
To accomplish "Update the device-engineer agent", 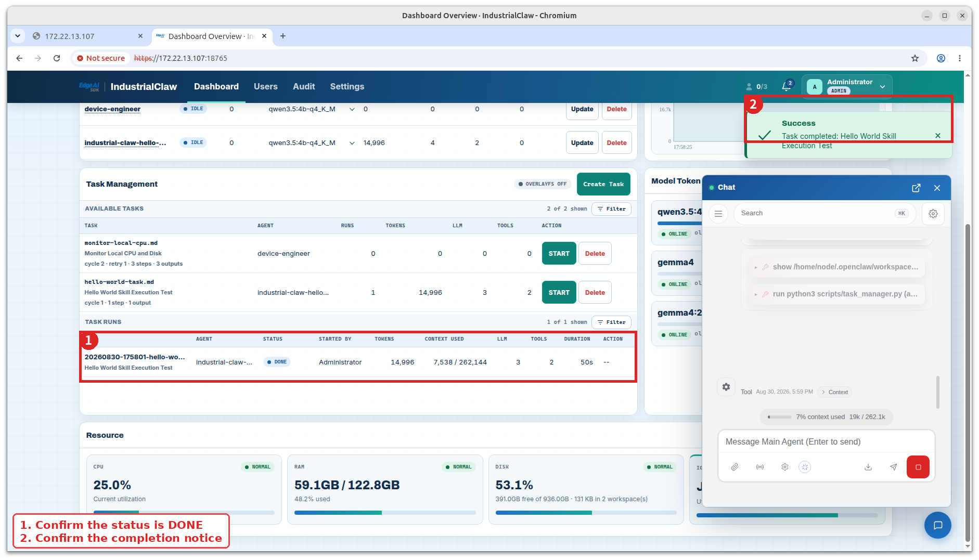I will point(582,109).
